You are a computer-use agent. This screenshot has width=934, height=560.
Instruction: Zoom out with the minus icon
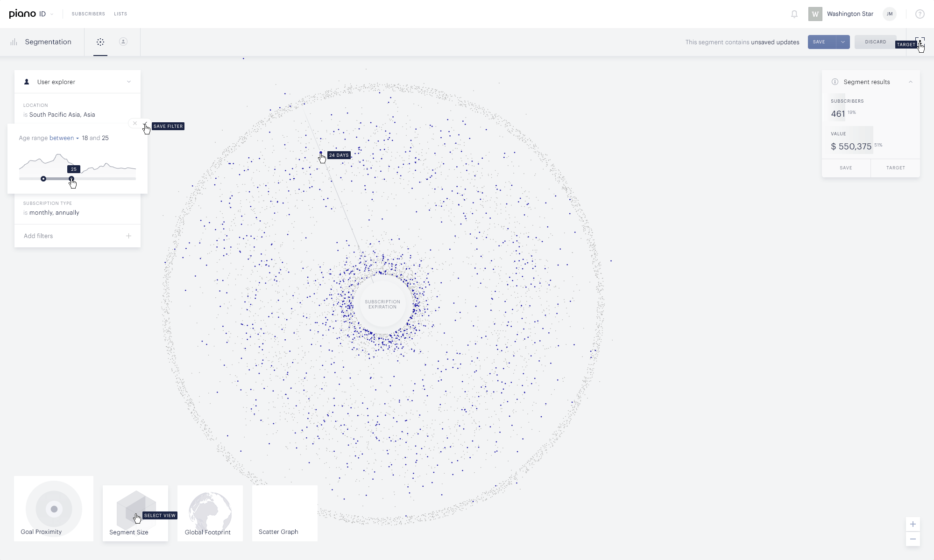tap(913, 539)
